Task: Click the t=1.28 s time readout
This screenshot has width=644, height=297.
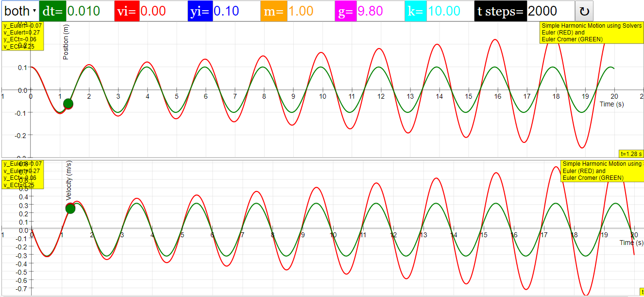Action: 631,154
